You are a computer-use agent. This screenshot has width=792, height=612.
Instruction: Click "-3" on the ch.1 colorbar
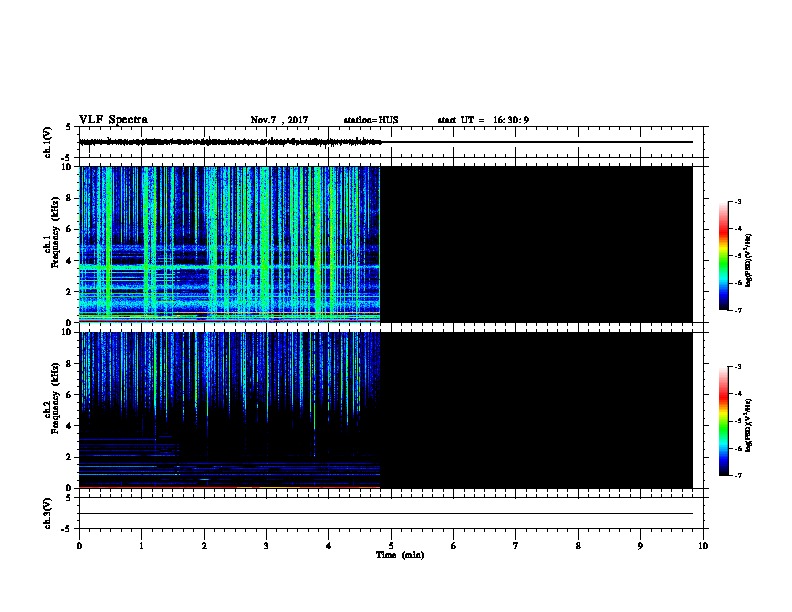[x=738, y=201]
